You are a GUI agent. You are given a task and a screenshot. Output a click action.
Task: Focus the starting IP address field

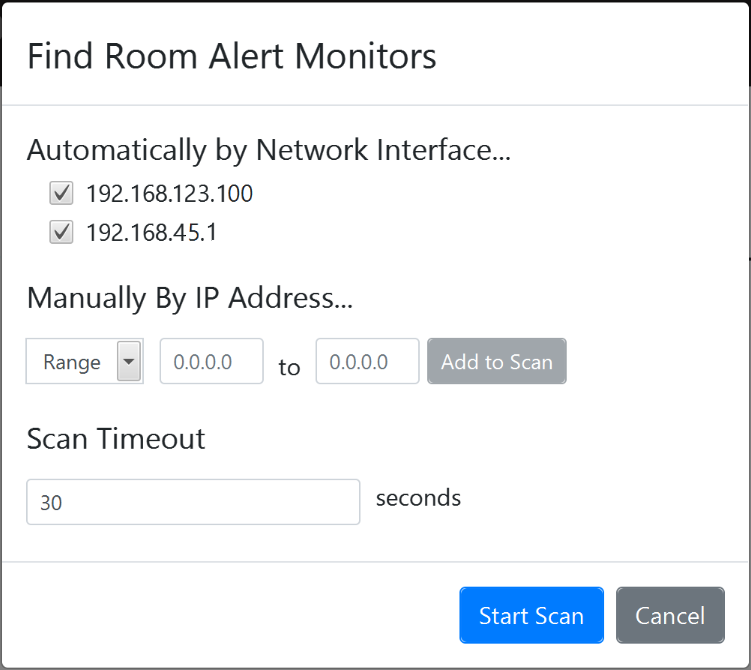[x=211, y=361]
